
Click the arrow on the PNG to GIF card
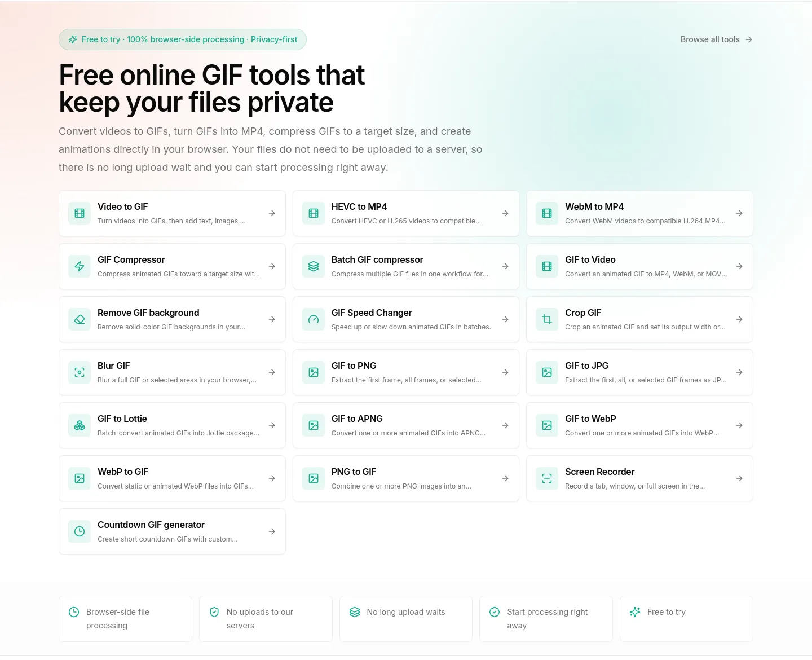pos(505,478)
